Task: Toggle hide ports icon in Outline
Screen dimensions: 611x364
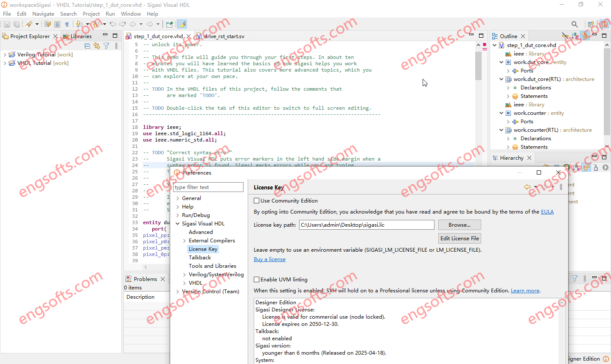Action: coord(565,36)
